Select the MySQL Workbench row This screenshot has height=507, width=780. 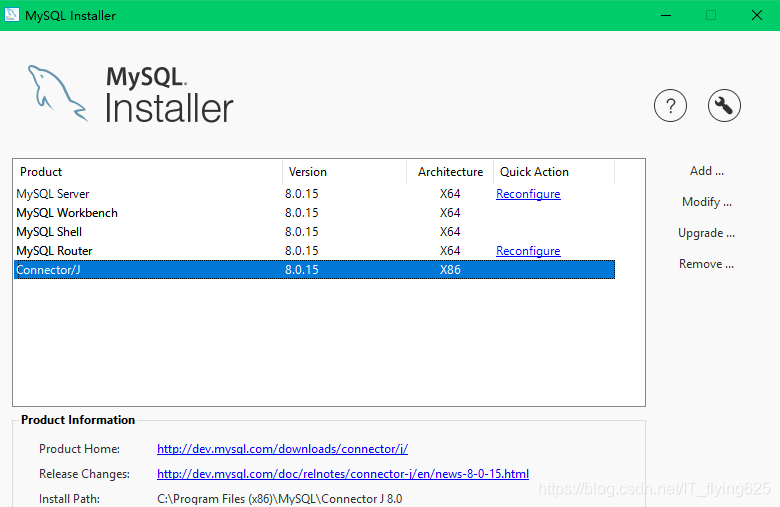point(314,212)
